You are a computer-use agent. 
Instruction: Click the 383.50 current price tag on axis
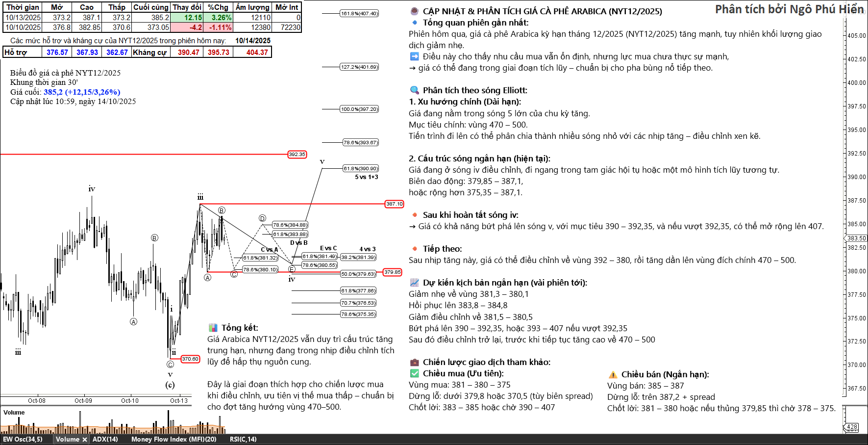point(856,238)
